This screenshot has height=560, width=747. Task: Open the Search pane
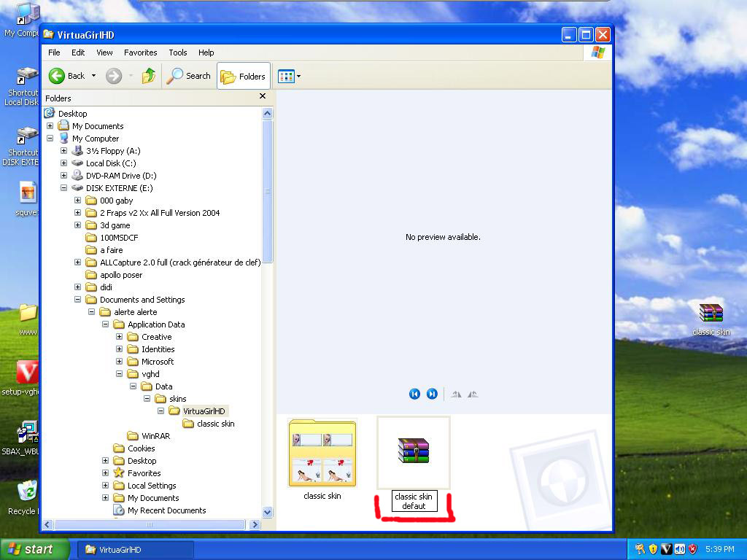tap(189, 76)
